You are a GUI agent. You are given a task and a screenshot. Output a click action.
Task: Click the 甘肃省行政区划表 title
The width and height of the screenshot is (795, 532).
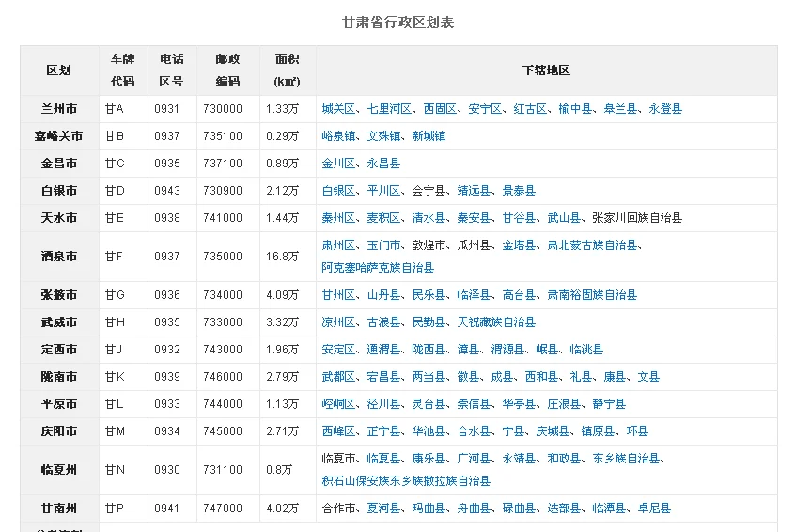pos(398,23)
